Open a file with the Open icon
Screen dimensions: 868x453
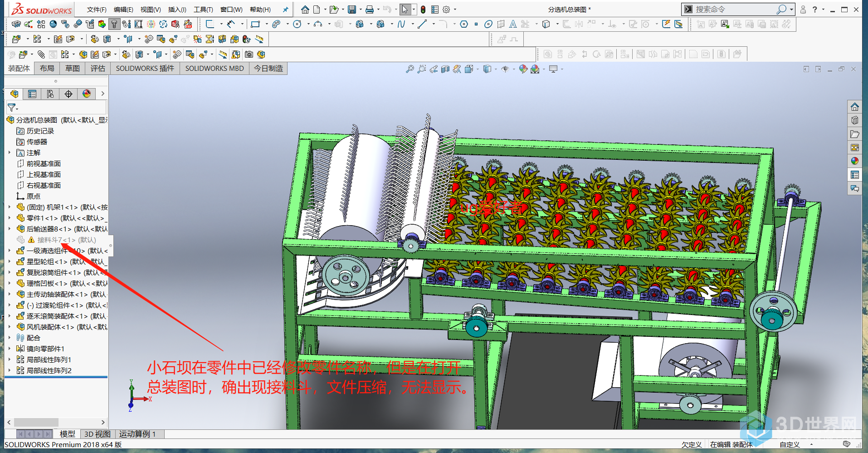[x=334, y=10]
